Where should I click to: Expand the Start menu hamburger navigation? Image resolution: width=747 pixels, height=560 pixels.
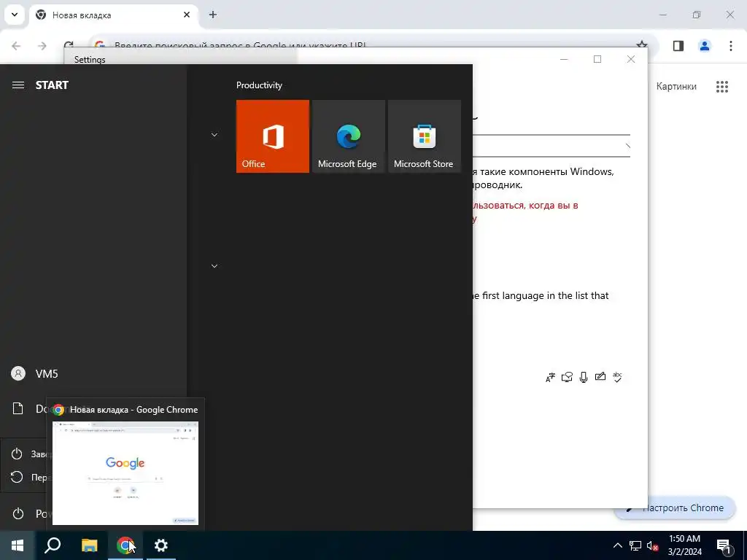18,85
